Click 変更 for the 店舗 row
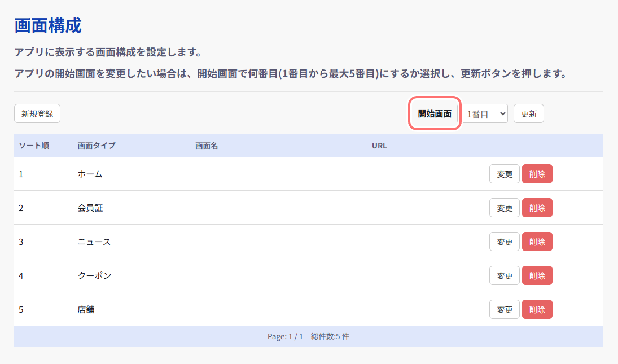 coord(504,309)
